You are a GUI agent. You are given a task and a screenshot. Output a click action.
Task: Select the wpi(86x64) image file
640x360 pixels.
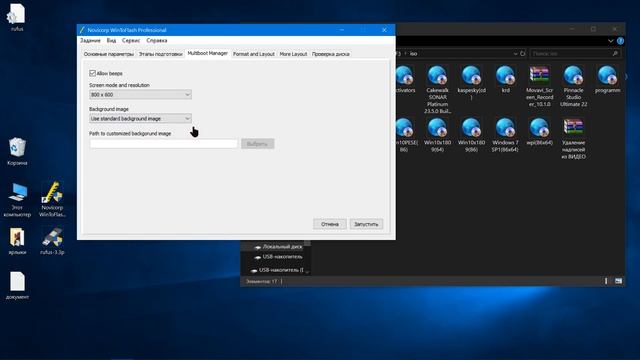[x=540, y=132]
